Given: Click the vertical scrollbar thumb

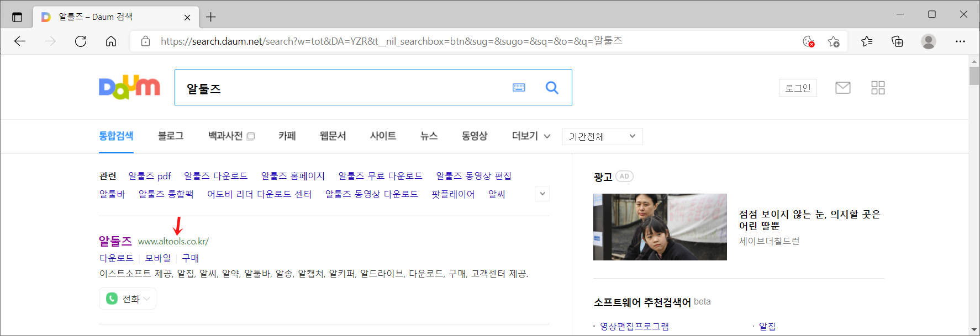Looking at the screenshot, I should [x=974, y=76].
